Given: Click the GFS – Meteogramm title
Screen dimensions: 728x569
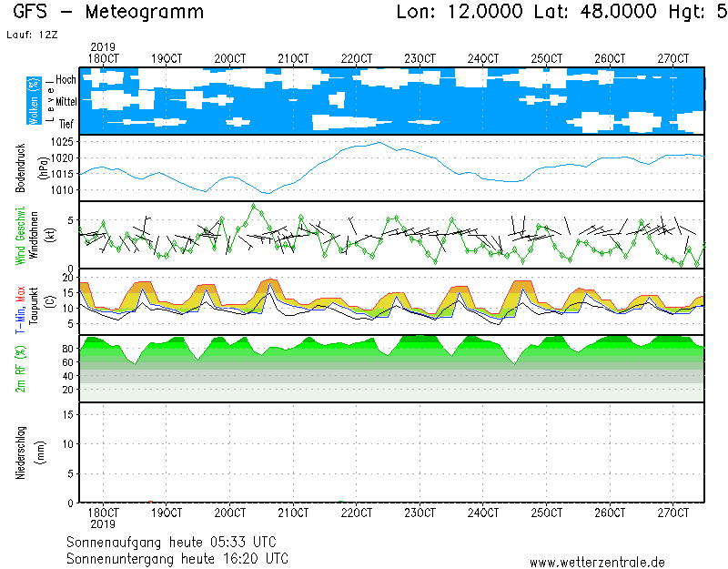Looking at the screenshot, I should coord(109,12).
